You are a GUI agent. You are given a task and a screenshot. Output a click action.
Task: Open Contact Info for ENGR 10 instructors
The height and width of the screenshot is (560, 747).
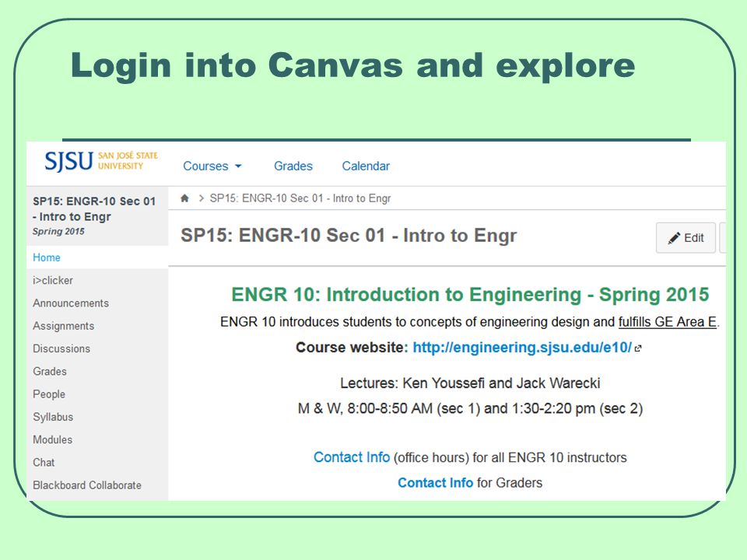352,457
